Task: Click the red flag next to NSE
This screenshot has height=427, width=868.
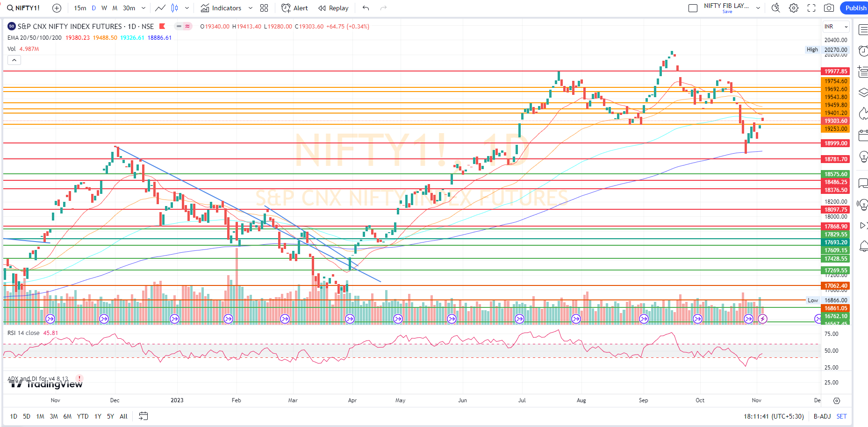Action: click(x=163, y=26)
